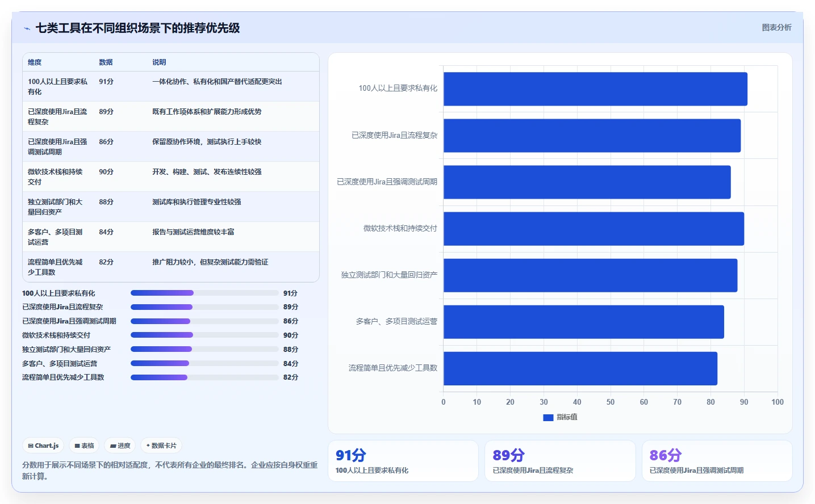Click the chart bar for 已深度使用Jira且强调测试周期
This screenshot has width=815, height=504.
click(587, 182)
